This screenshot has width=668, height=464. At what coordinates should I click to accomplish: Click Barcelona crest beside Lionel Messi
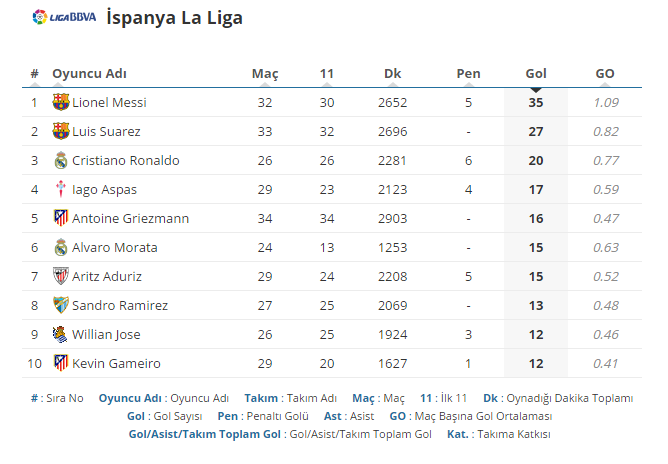point(60,102)
